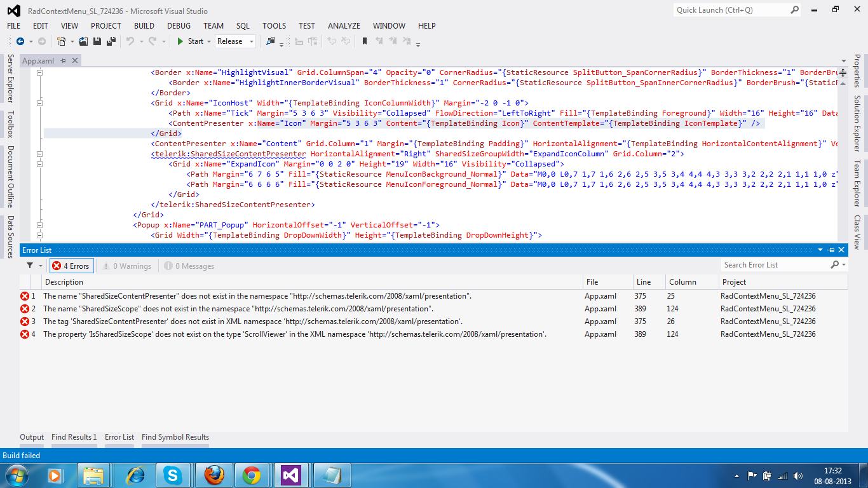Open Internet Explorer from the taskbar
The image size is (868, 488).
coord(135,475)
